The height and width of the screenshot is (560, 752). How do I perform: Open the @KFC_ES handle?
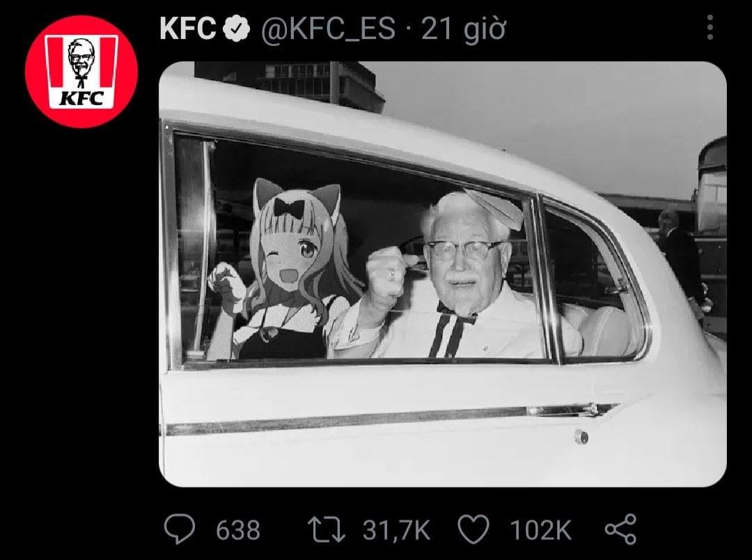[329, 29]
